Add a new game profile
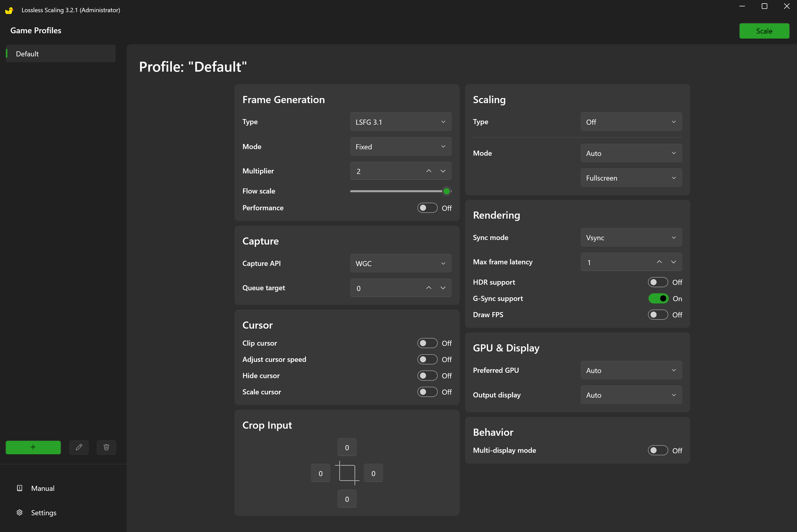 click(x=33, y=447)
